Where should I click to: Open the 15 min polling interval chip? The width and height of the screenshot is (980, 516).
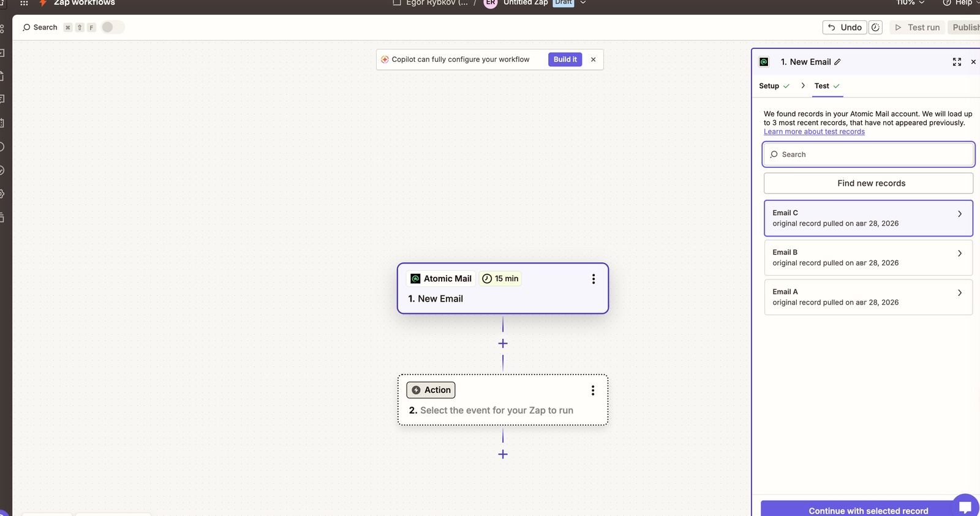tap(500, 279)
